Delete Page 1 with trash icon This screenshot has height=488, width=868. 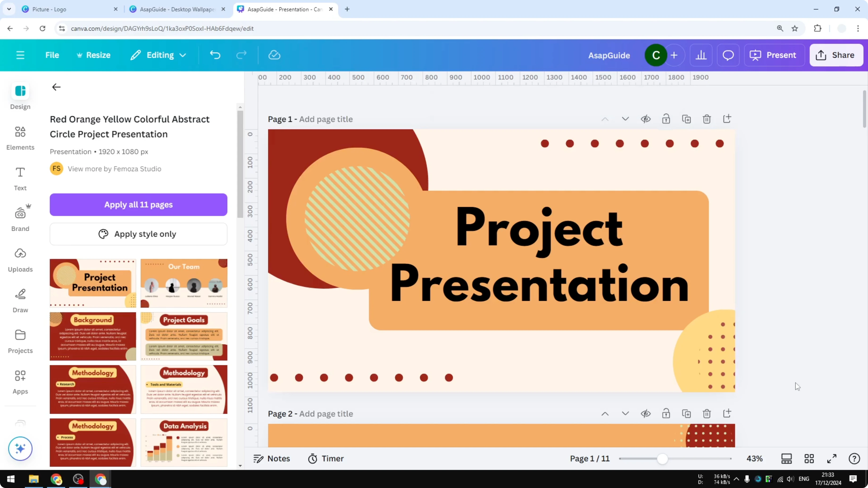[707, 119]
